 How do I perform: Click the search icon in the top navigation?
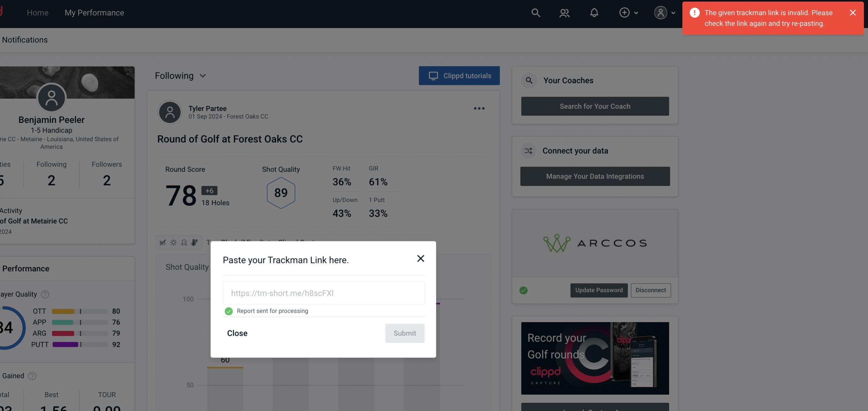[535, 12]
